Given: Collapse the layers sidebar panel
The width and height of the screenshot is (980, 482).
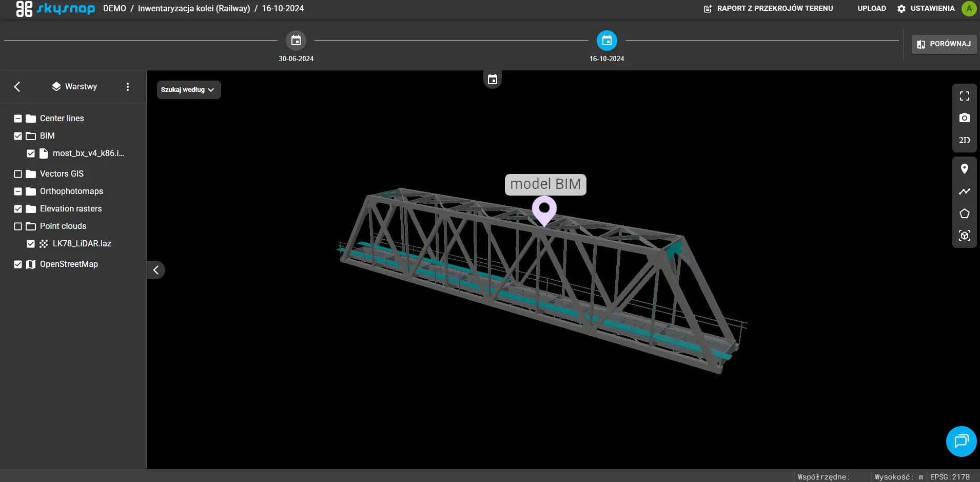Looking at the screenshot, I should (x=155, y=269).
